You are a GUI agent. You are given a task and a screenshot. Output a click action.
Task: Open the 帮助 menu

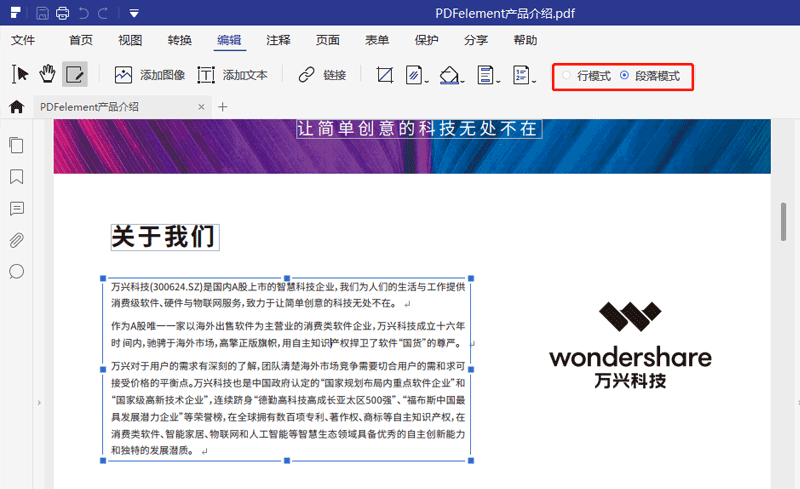point(525,40)
